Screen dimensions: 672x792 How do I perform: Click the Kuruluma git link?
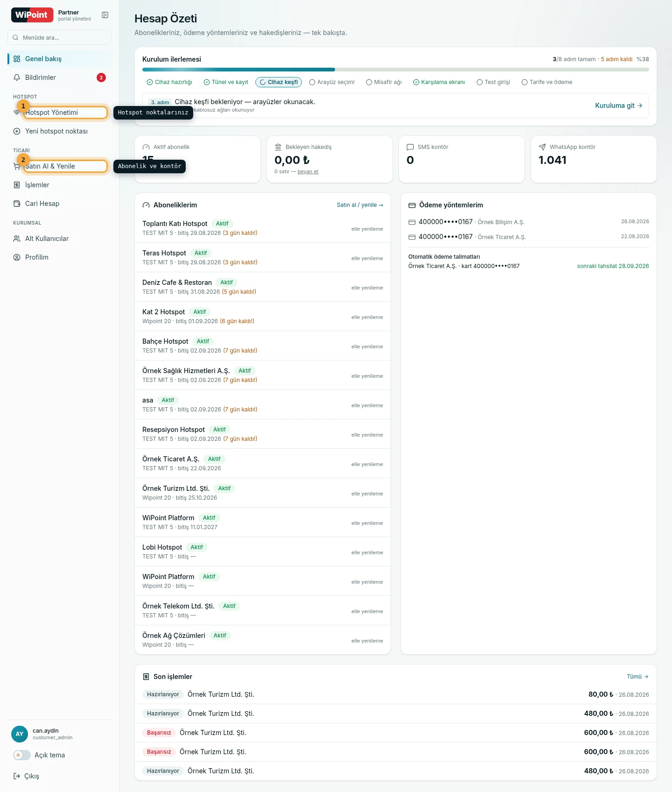point(619,106)
